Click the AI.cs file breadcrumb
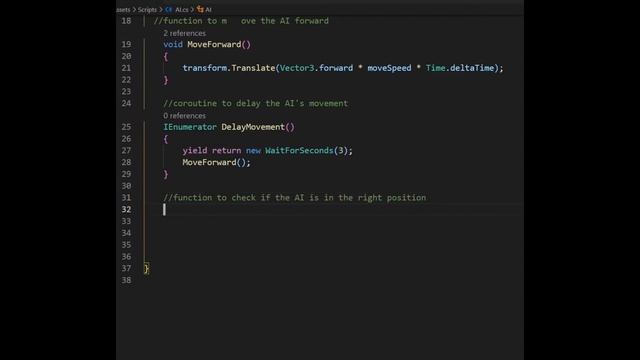Screen dimensions: 640x360 pyautogui.click(x=182, y=9)
